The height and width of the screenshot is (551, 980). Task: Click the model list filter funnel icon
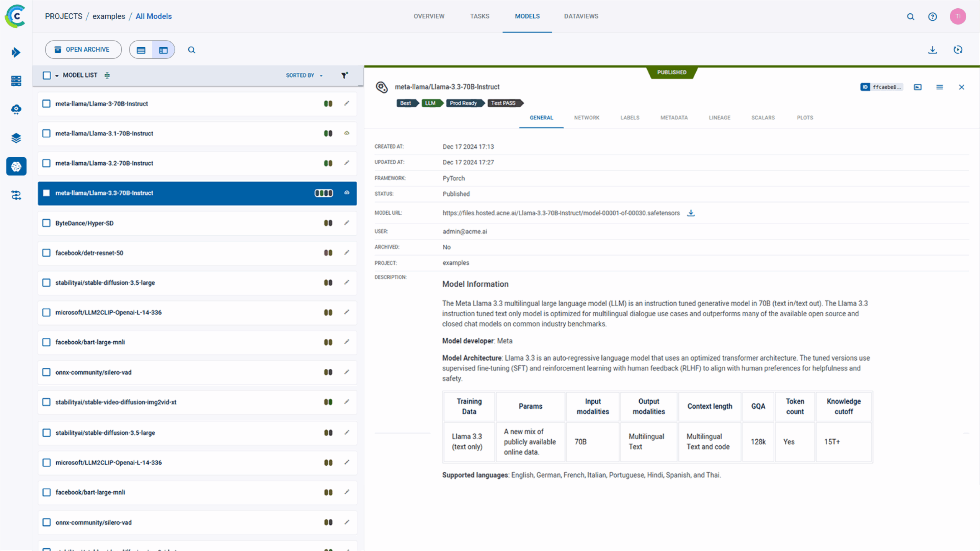[x=345, y=75]
